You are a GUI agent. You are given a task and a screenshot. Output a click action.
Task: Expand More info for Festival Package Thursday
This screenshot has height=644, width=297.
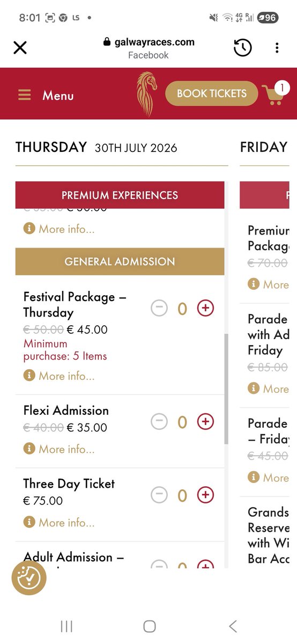[x=59, y=376]
